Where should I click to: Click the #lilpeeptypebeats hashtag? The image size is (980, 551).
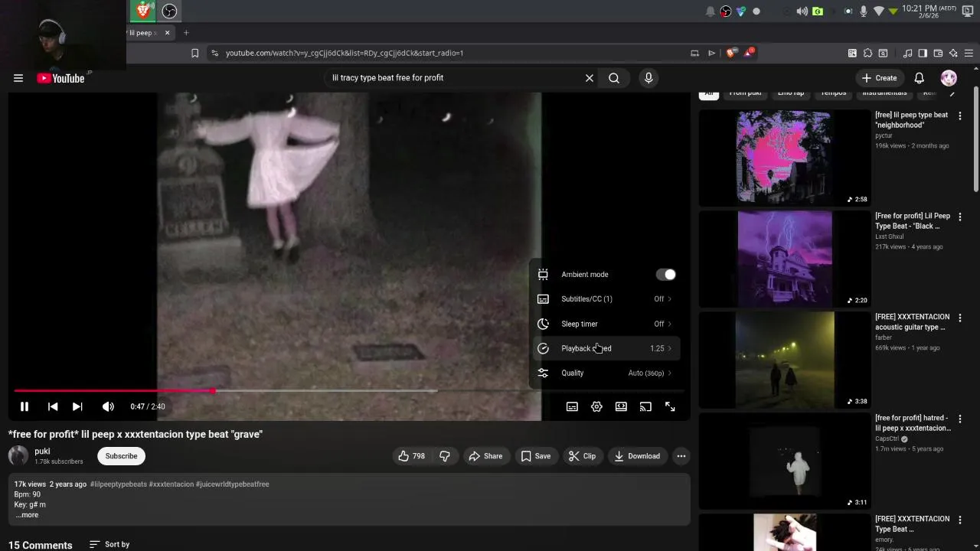119,484
